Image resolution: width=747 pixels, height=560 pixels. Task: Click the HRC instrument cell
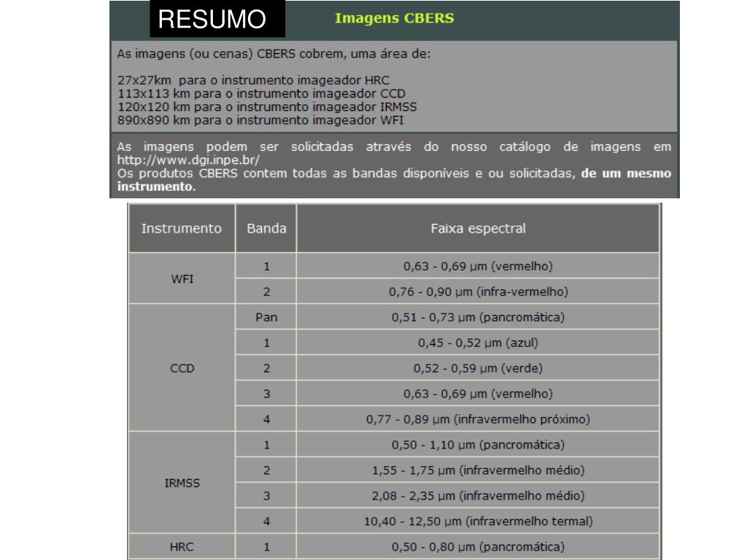182,547
